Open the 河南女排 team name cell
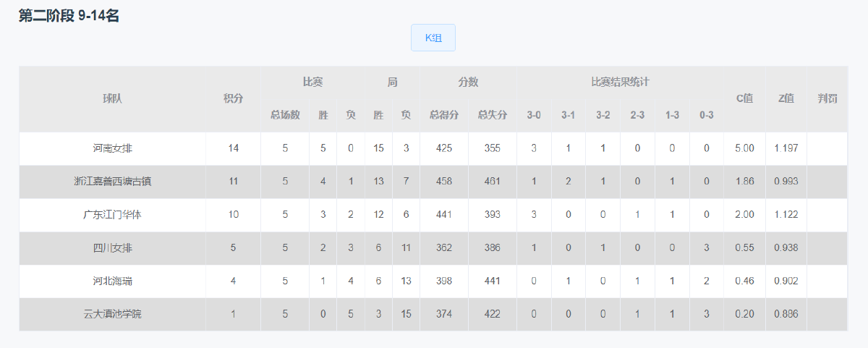The height and width of the screenshot is (348, 868). tap(112, 148)
